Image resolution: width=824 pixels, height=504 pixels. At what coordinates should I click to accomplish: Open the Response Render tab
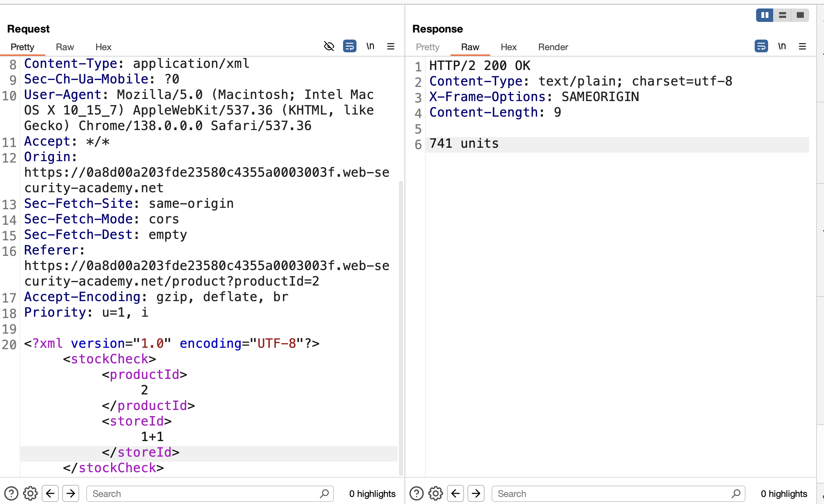click(x=553, y=47)
